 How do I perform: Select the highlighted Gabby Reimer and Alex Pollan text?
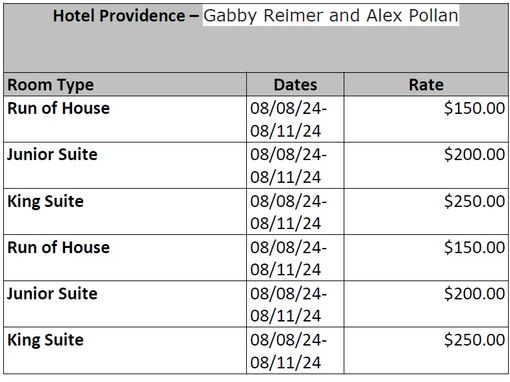331,15
